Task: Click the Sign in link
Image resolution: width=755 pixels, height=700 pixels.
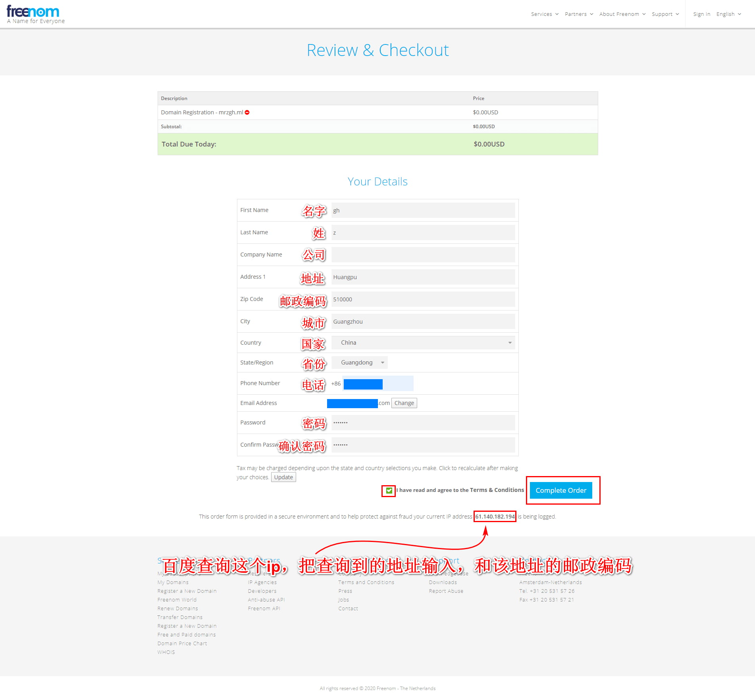Action: coord(701,14)
